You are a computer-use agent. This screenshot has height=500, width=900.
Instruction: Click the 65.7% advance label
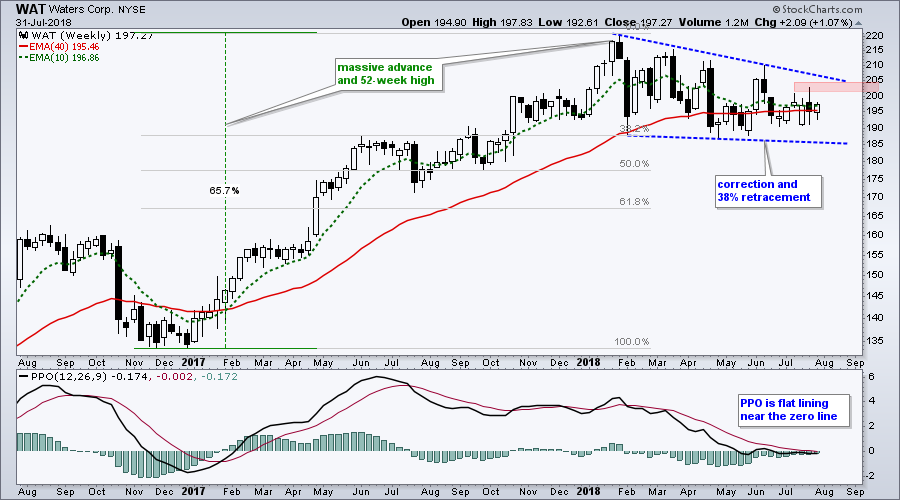(x=224, y=191)
